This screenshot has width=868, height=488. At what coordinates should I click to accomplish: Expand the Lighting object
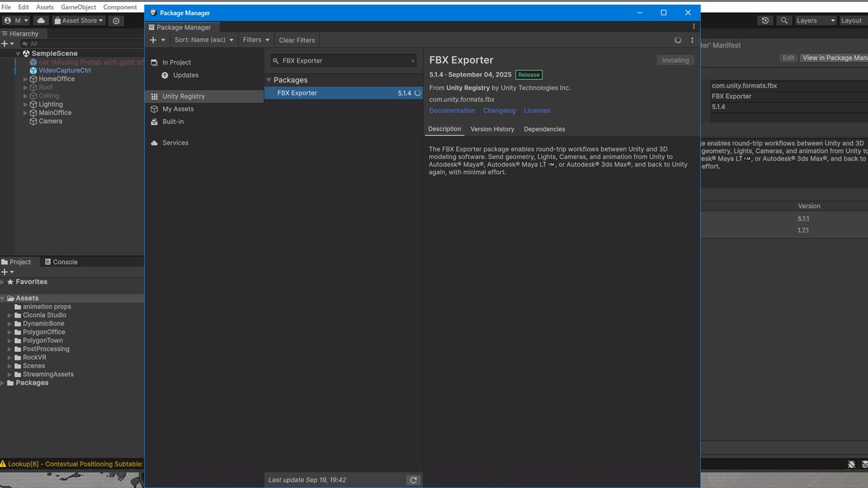(26, 104)
